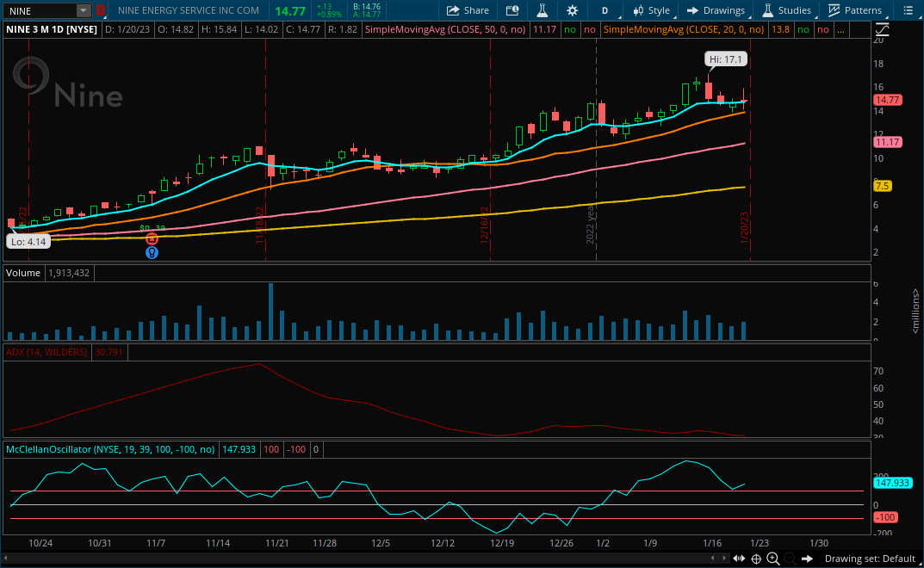This screenshot has height=568, width=924.
Task: Open the Patterns menu
Action: [855, 10]
